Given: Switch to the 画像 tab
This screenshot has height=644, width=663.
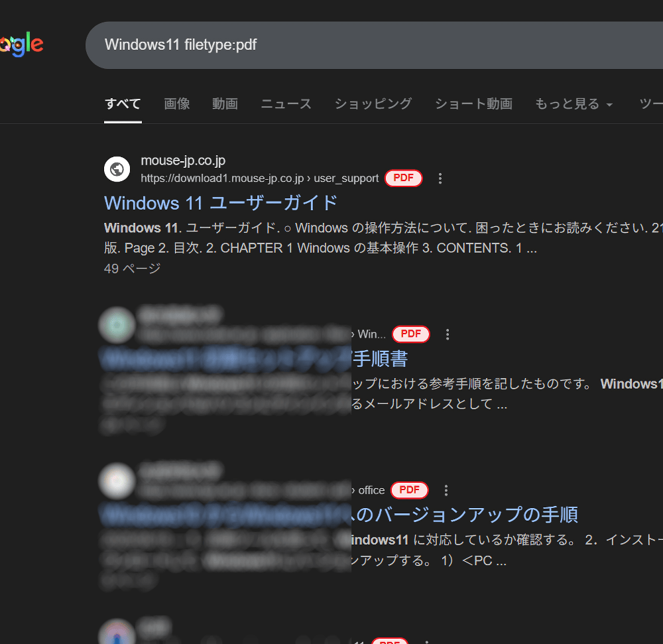Looking at the screenshot, I should (176, 103).
